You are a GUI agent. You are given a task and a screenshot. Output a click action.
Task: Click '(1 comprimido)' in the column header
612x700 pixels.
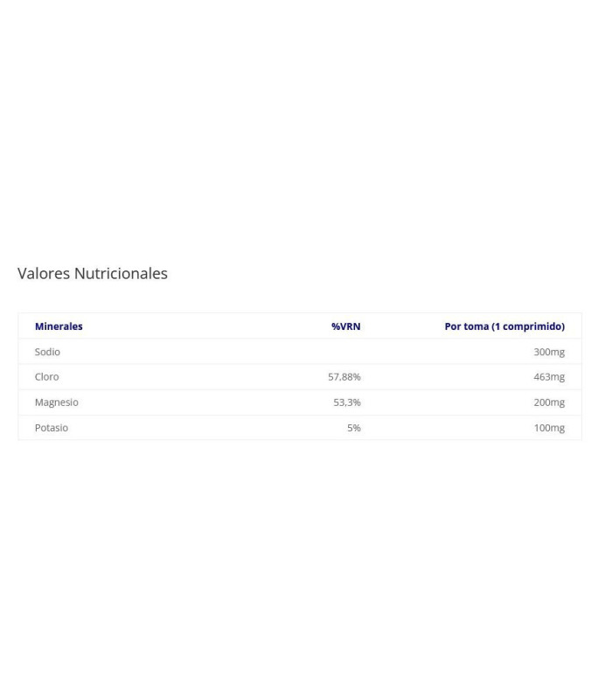coord(528,326)
